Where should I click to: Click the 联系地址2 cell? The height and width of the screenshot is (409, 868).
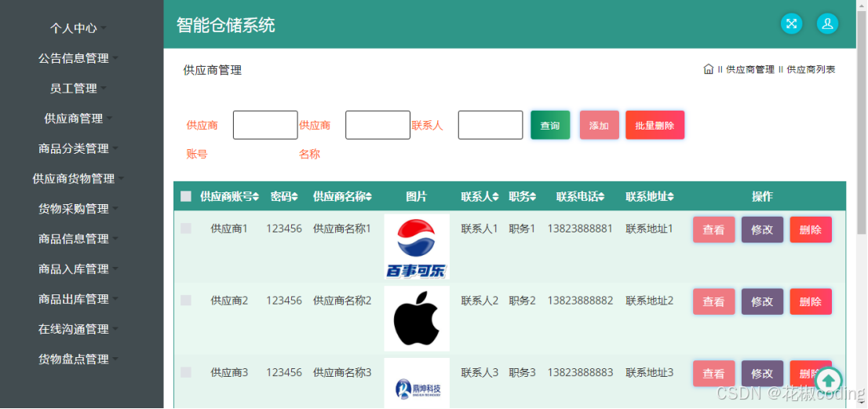(649, 301)
